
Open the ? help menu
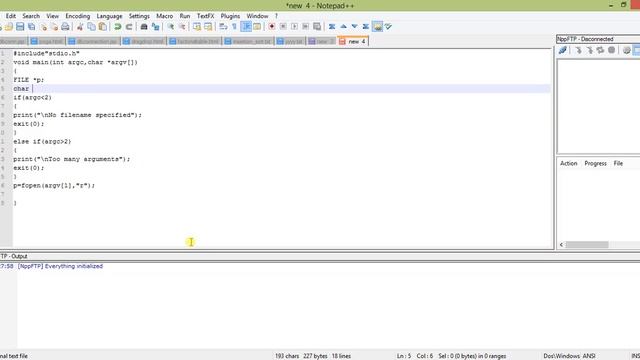click(276, 16)
